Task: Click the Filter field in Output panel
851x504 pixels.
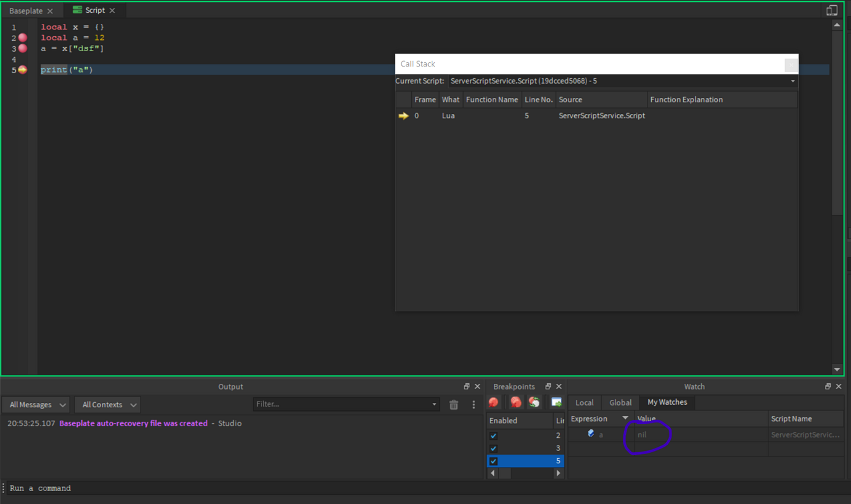Action: click(x=345, y=404)
